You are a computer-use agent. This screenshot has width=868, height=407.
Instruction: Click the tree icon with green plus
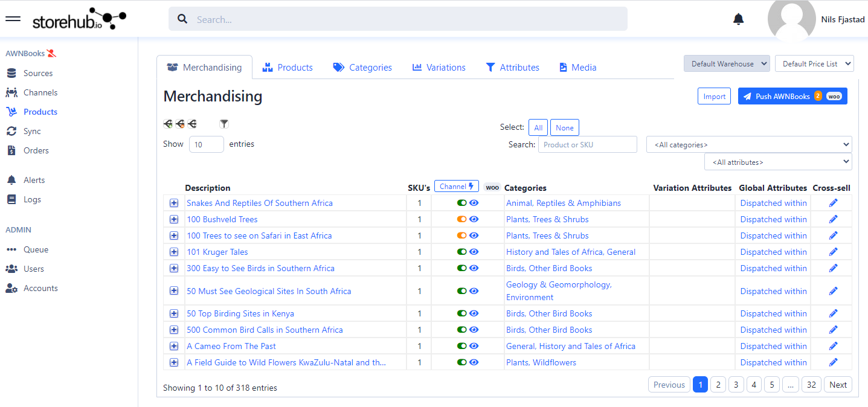(169, 124)
